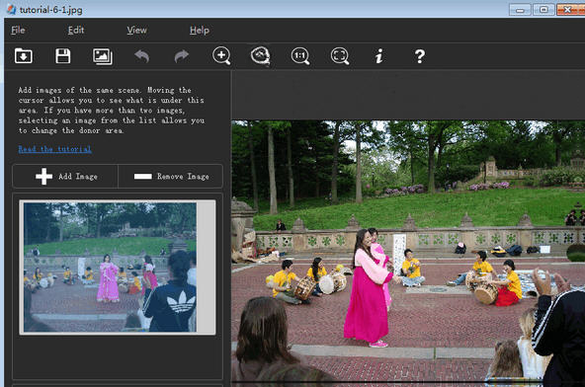This screenshot has width=585, height=387.
Task: Open the Edit menu
Action: coord(76,30)
